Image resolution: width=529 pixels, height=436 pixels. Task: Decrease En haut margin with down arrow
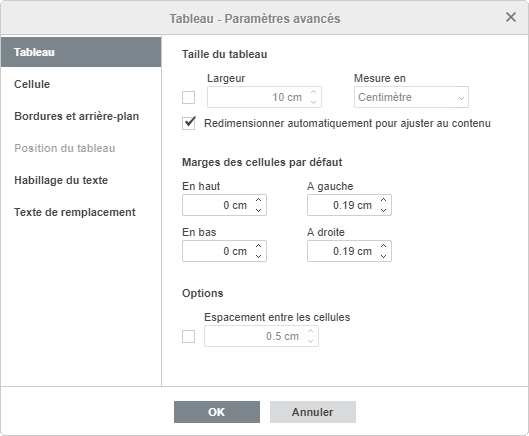pos(259,210)
